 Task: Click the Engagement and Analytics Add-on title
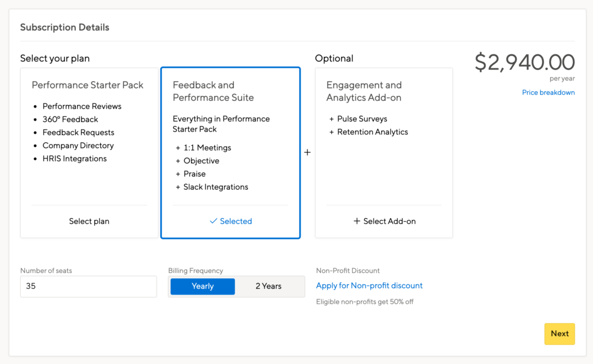pyautogui.click(x=364, y=91)
